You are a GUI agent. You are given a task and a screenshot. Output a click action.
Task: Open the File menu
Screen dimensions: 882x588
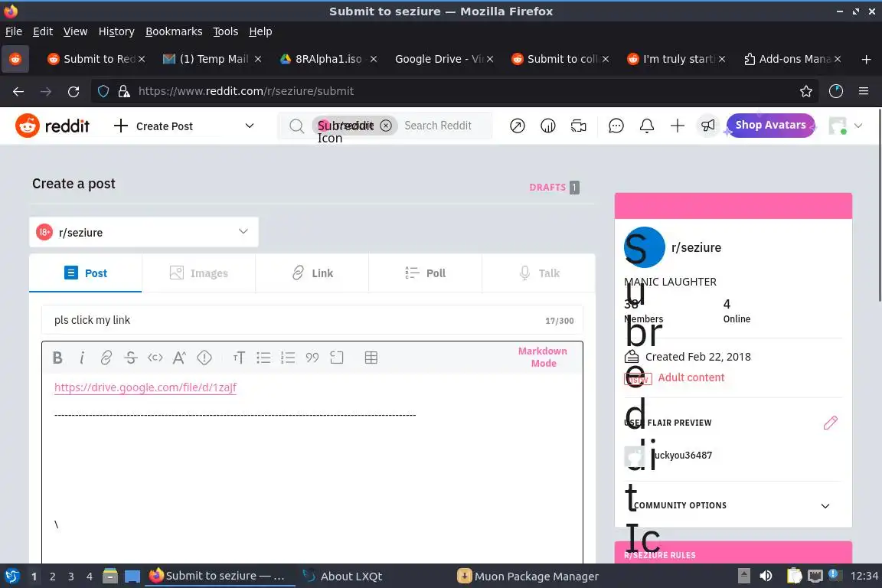pyautogui.click(x=14, y=31)
